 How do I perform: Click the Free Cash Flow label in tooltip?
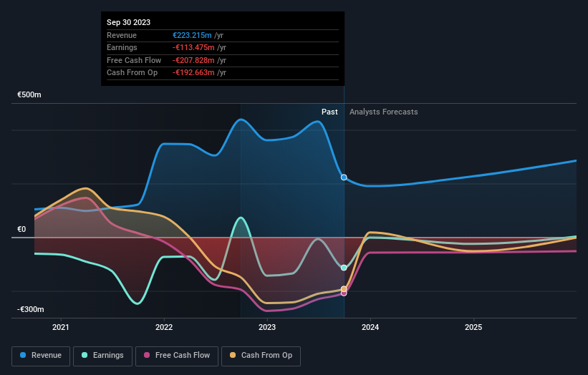tap(134, 60)
